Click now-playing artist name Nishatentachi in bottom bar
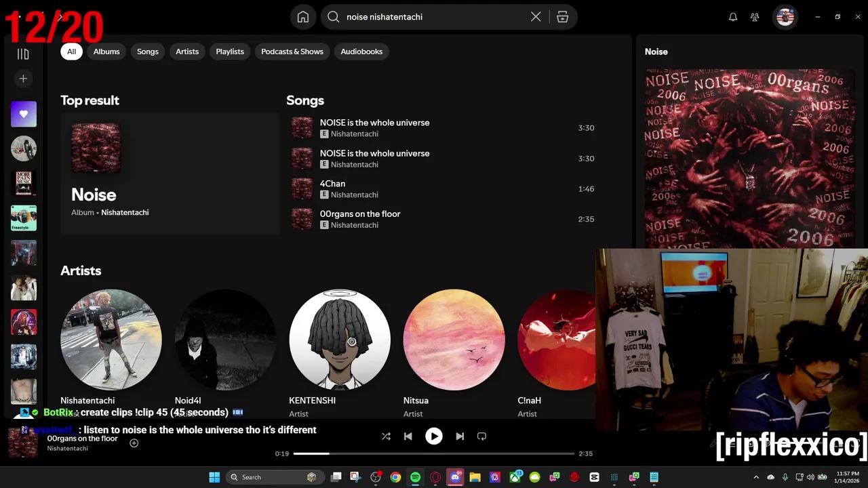Image resolution: width=868 pixels, height=488 pixels. [x=67, y=449]
